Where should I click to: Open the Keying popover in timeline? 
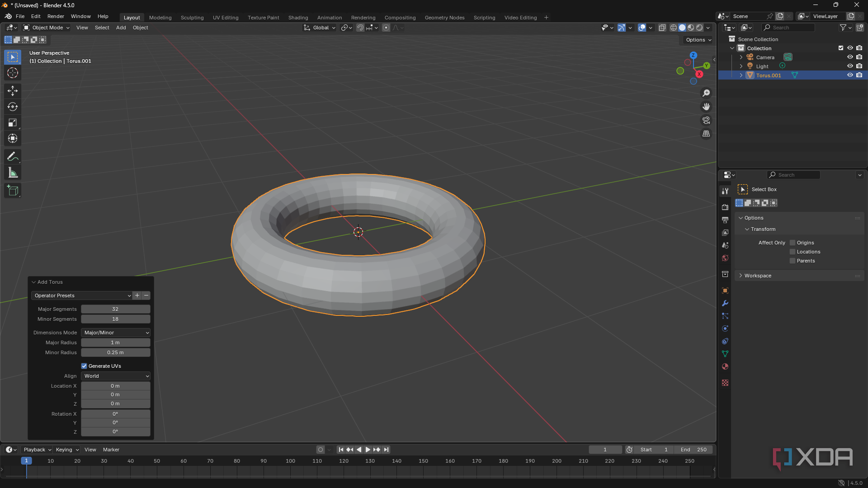[x=67, y=450]
